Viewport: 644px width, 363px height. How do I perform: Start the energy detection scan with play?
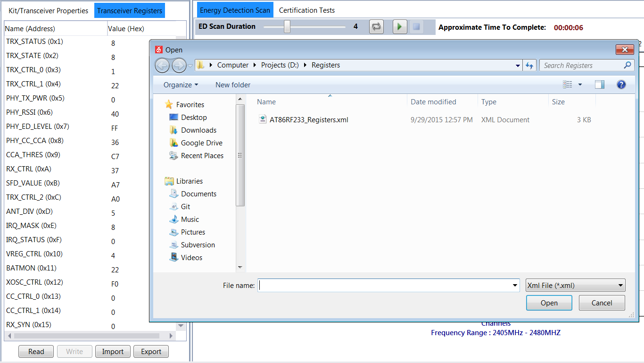click(400, 27)
